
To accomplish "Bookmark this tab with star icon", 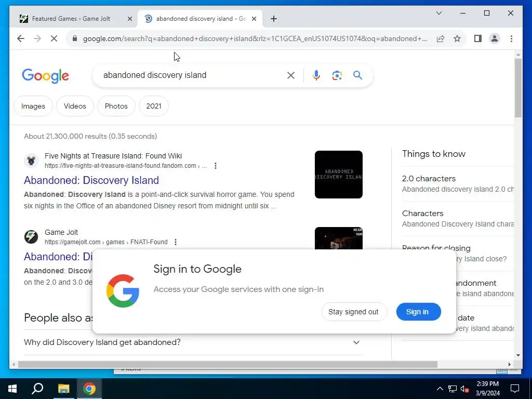I will coord(457,38).
